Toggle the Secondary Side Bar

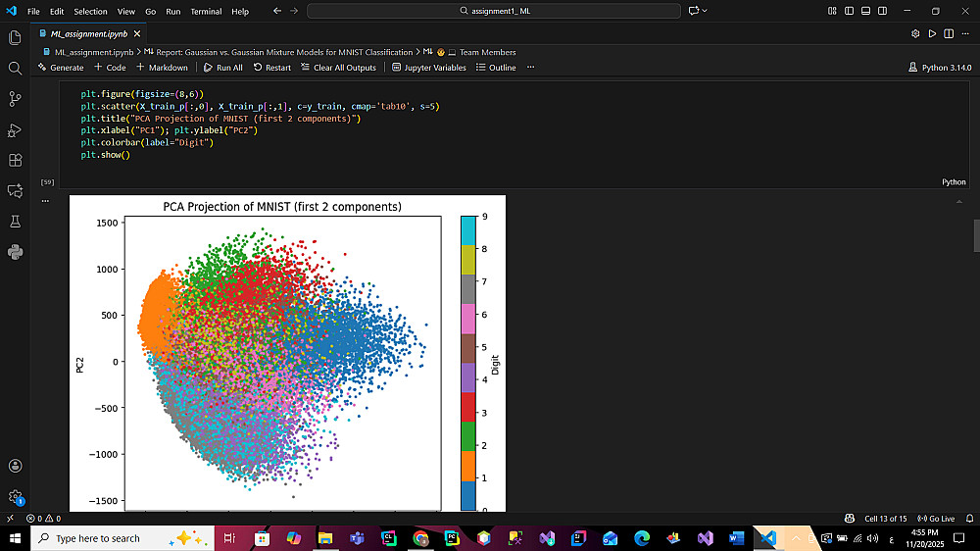[883, 11]
